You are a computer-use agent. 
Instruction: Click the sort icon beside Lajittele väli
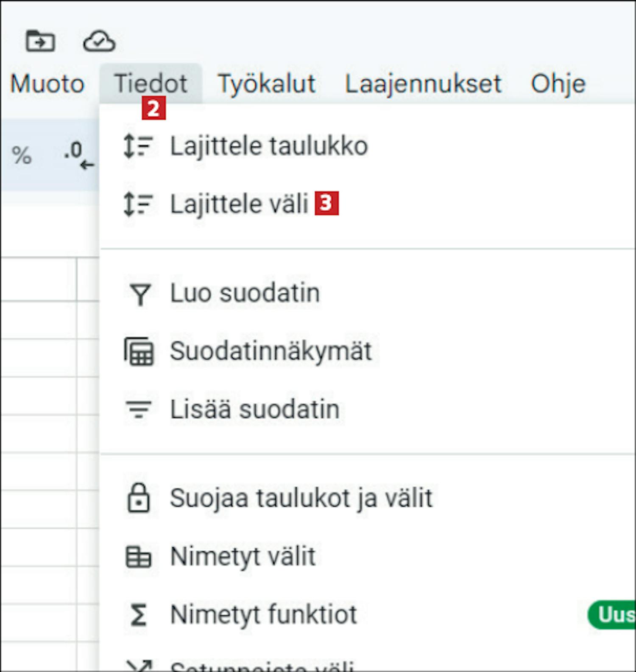138,204
